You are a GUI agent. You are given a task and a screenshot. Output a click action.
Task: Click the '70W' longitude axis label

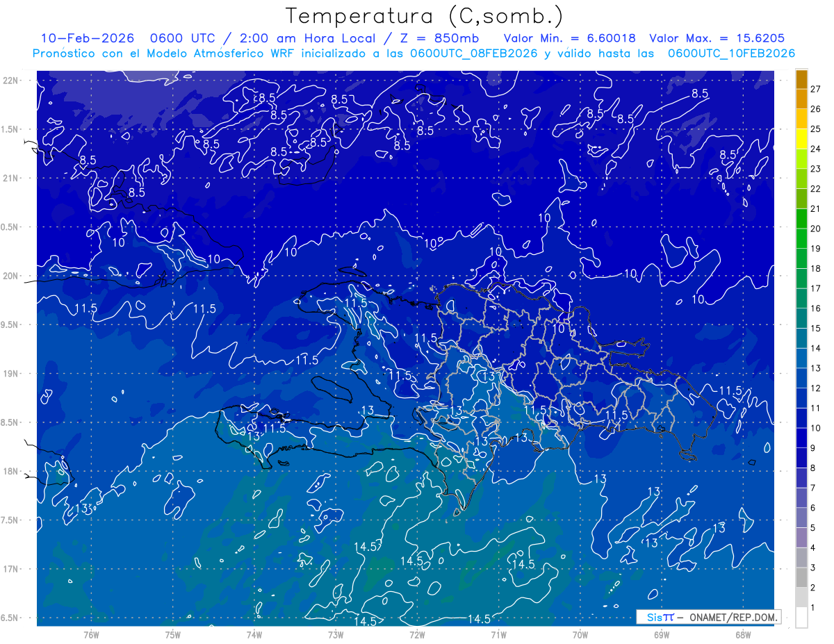(580, 635)
